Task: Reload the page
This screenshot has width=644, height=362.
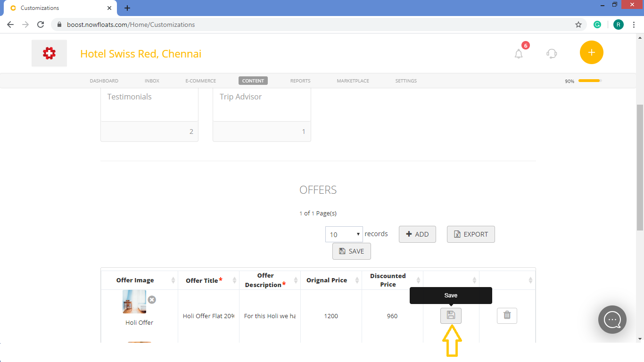Action: (x=41, y=25)
